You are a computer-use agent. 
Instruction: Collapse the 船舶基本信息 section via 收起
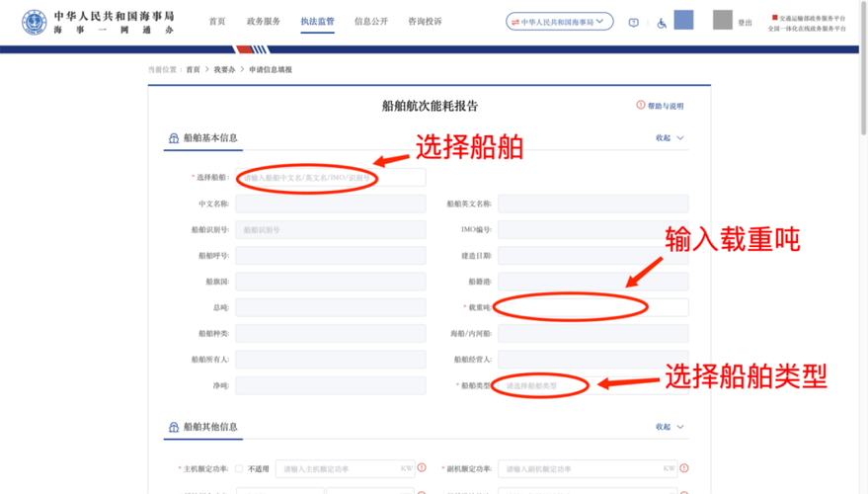point(670,138)
